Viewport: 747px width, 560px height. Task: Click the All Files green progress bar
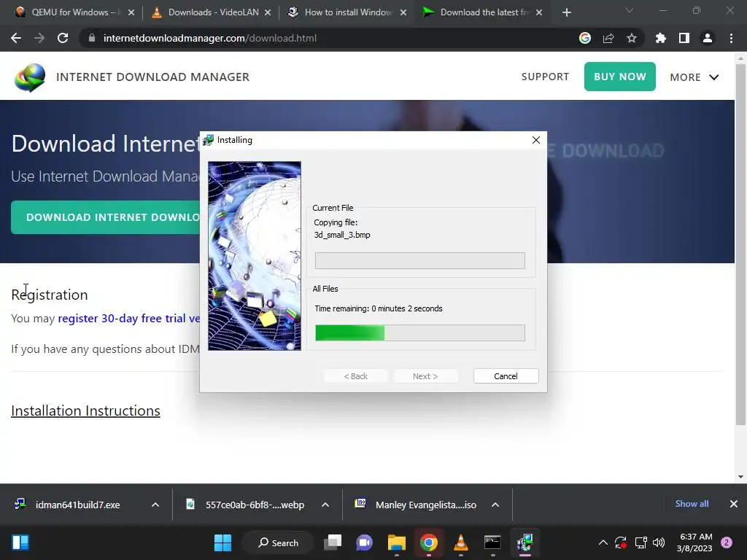[x=420, y=332]
